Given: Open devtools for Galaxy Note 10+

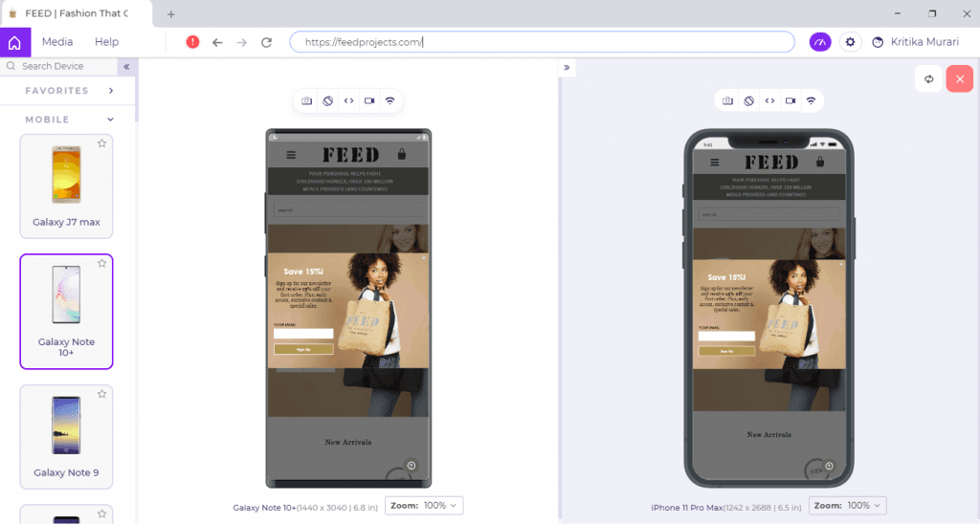Looking at the screenshot, I should coord(348,100).
